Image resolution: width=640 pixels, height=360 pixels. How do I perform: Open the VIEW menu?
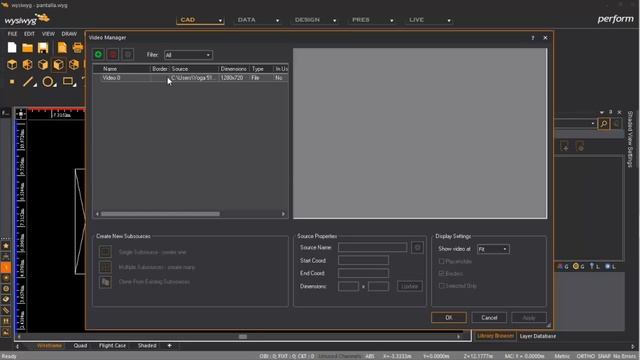(48, 34)
